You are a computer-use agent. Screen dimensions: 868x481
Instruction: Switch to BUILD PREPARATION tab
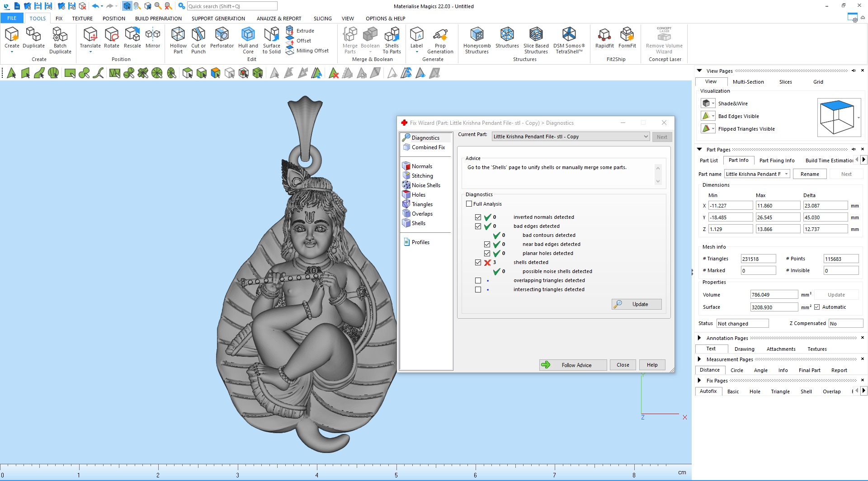158,19
